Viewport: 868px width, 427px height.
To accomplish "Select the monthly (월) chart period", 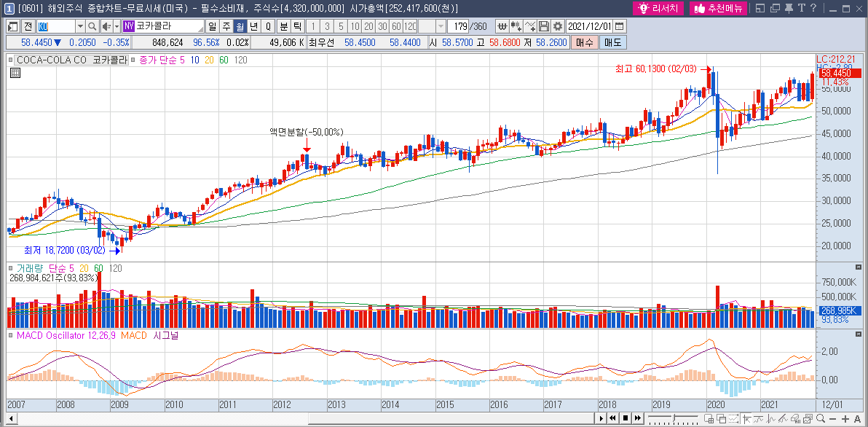I will point(240,26).
